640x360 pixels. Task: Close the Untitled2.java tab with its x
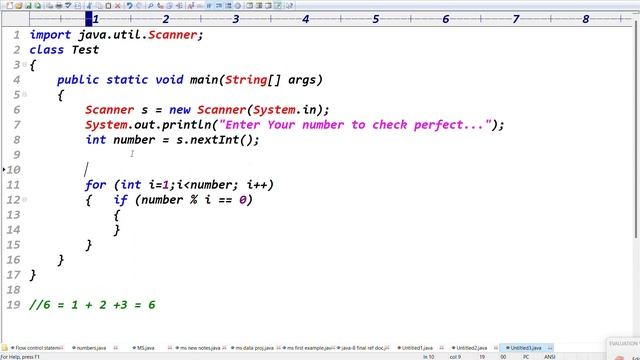tap(496, 348)
